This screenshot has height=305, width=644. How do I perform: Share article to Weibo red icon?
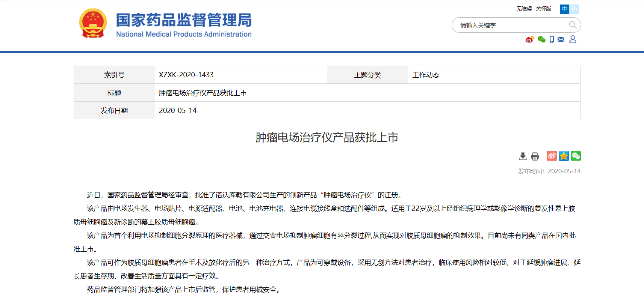tap(552, 156)
